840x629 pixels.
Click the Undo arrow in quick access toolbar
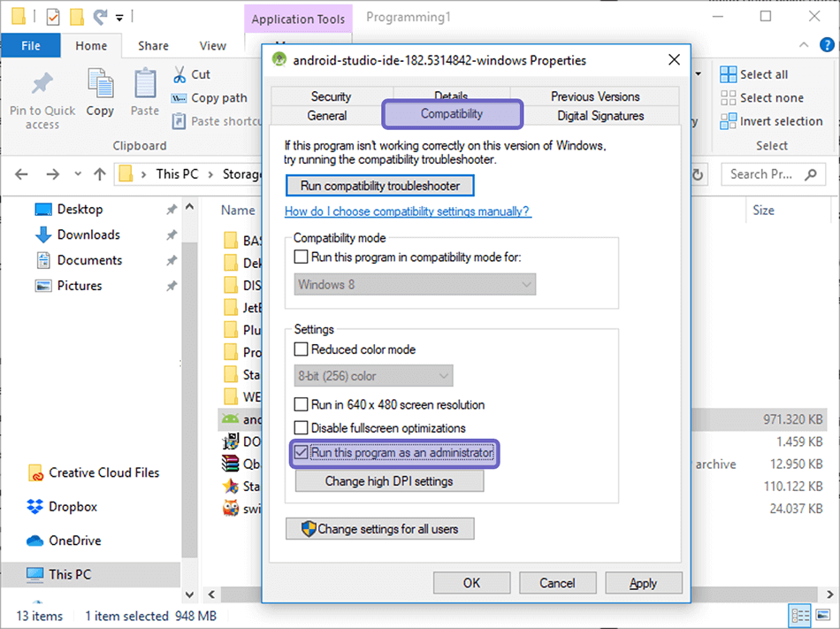tap(100, 17)
